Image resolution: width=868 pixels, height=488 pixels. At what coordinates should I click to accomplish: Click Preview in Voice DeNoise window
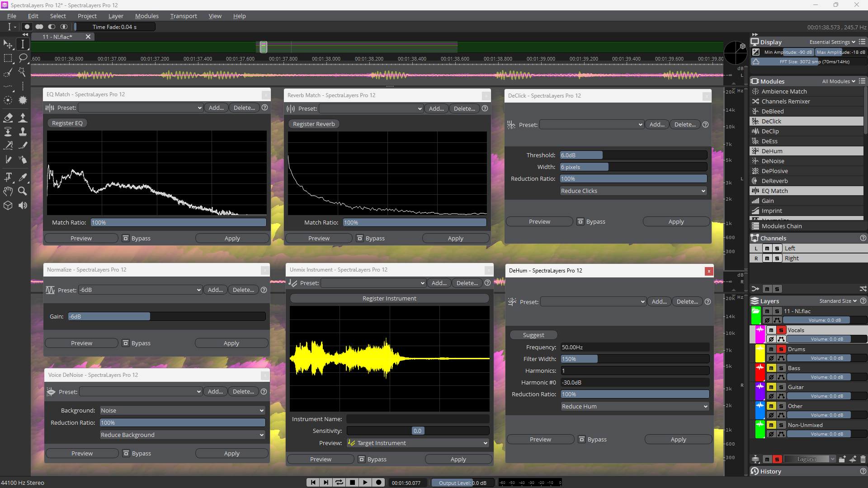82,453
